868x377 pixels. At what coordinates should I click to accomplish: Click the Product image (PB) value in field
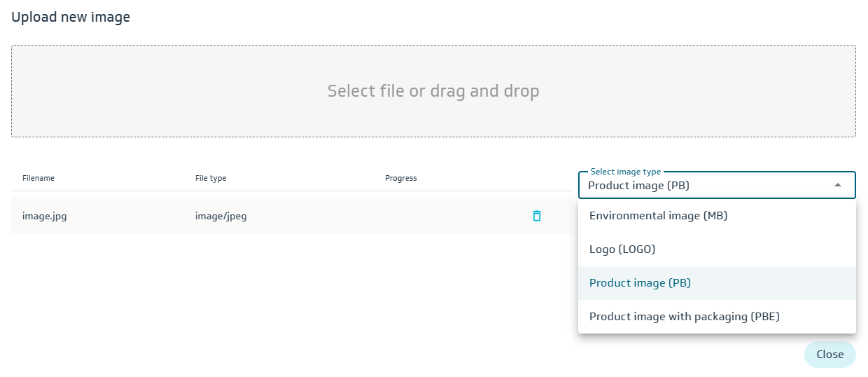pos(639,186)
